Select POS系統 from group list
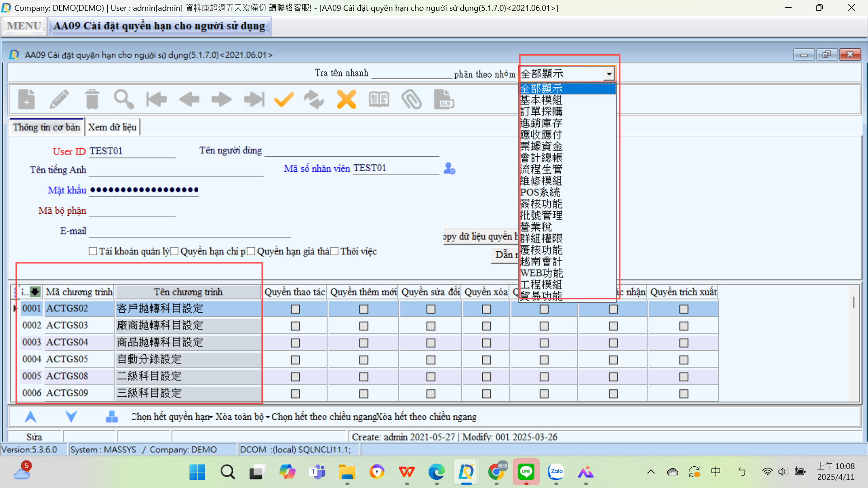Image resolution: width=868 pixels, height=488 pixels. [x=567, y=192]
